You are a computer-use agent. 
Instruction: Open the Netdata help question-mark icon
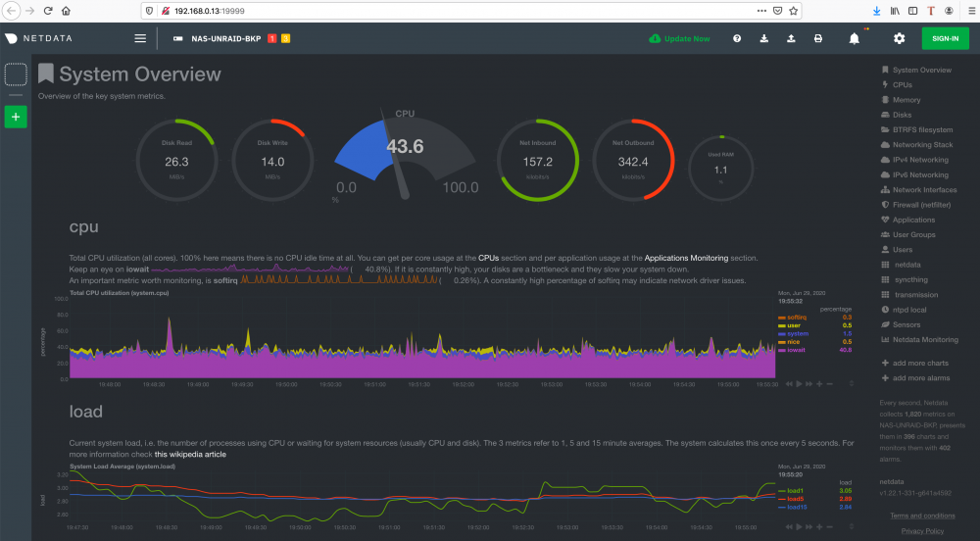coord(737,39)
